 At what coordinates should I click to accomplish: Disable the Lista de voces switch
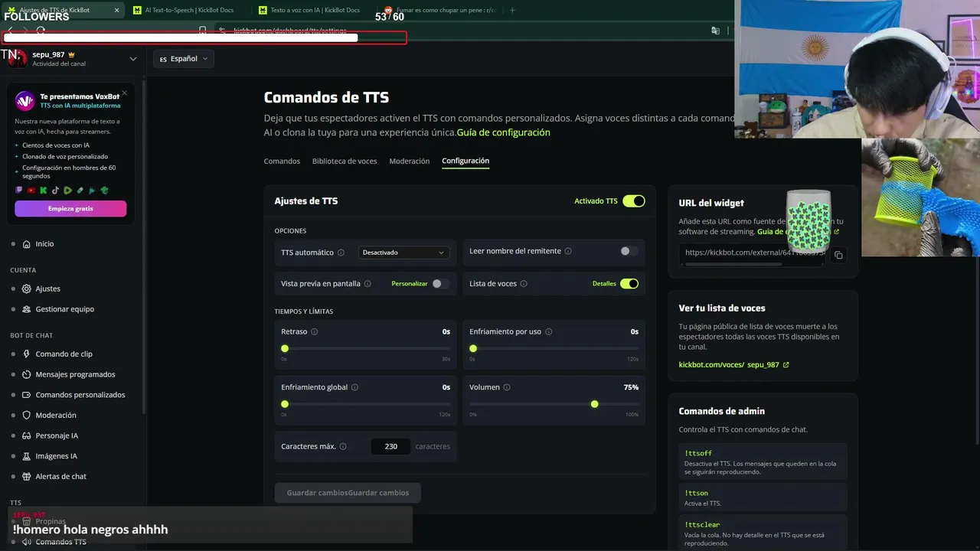[x=629, y=284]
